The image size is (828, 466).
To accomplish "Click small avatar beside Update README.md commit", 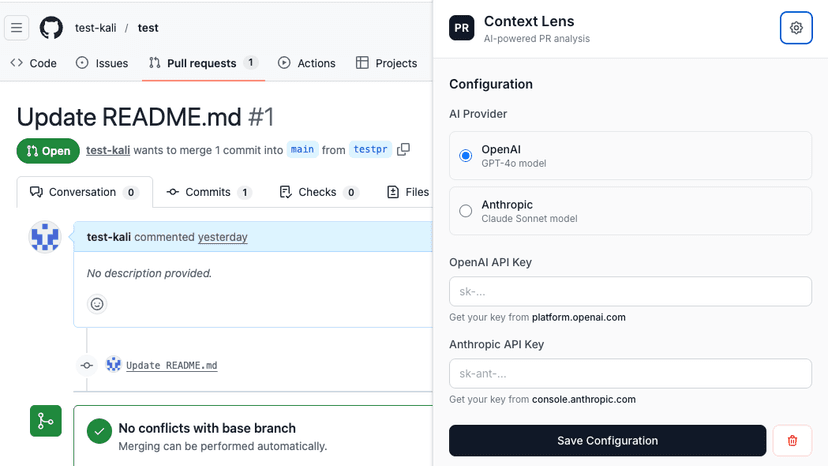I will coord(114,365).
